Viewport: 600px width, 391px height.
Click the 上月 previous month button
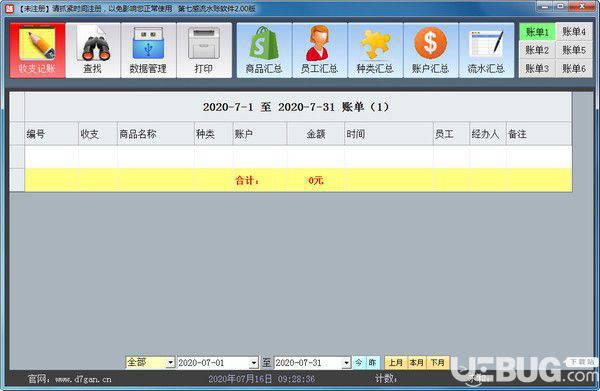(396, 362)
